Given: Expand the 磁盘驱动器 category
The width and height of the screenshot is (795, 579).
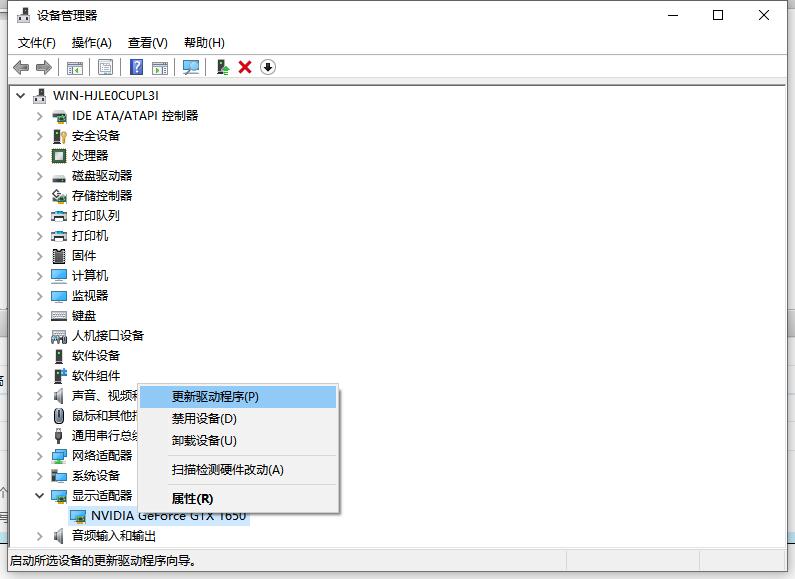Looking at the screenshot, I should pyautogui.click(x=40, y=176).
